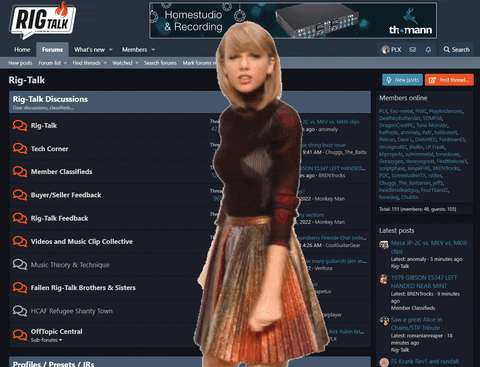Click avatar beside Mesa JP-2C latest post

(x=384, y=245)
